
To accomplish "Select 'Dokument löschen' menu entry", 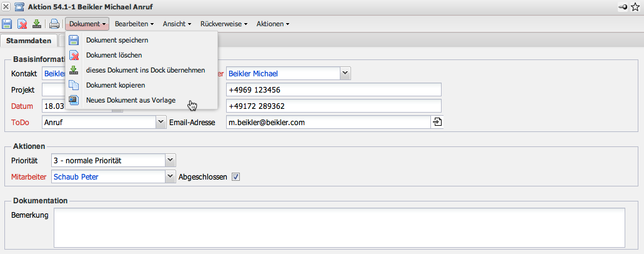I will (114, 55).
